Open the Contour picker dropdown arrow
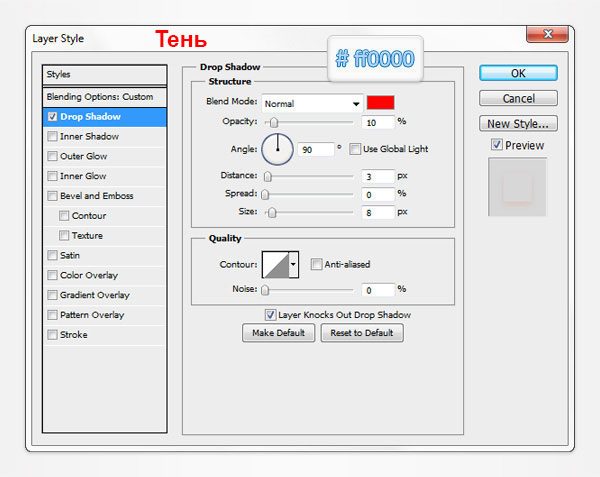Screen dimensions: 600x477 tap(293, 264)
